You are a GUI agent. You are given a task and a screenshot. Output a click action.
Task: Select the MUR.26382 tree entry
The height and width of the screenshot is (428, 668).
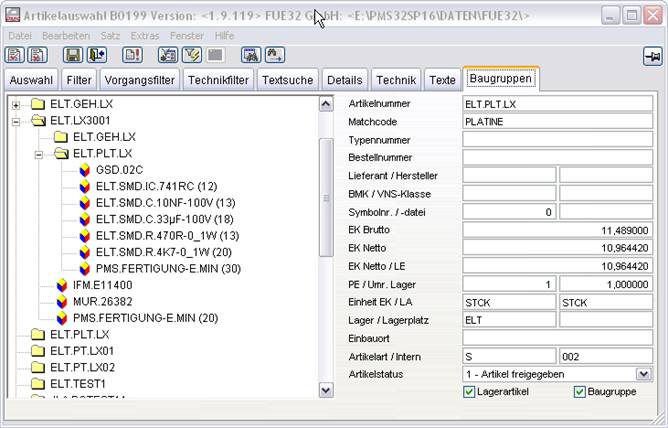pyautogui.click(x=102, y=301)
